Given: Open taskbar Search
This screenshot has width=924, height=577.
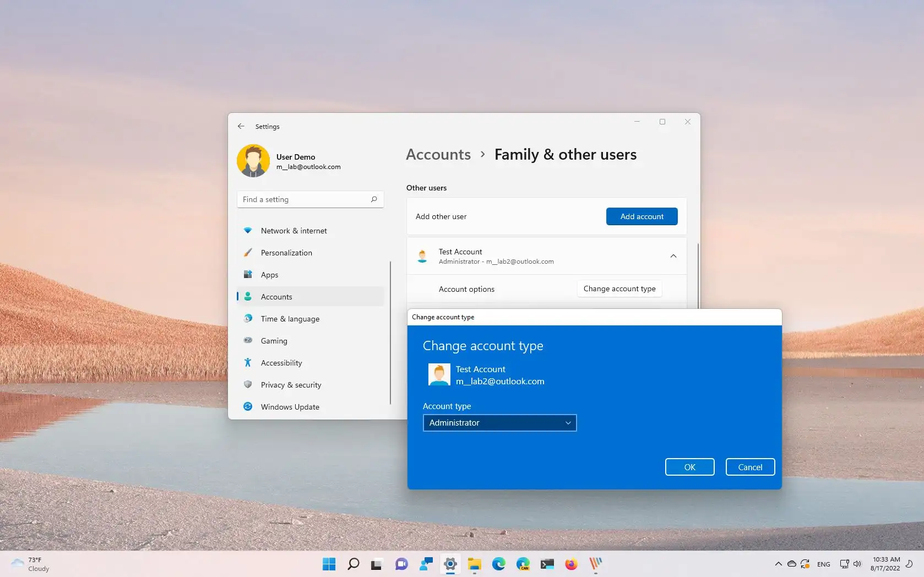Looking at the screenshot, I should click(x=354, y=564).
